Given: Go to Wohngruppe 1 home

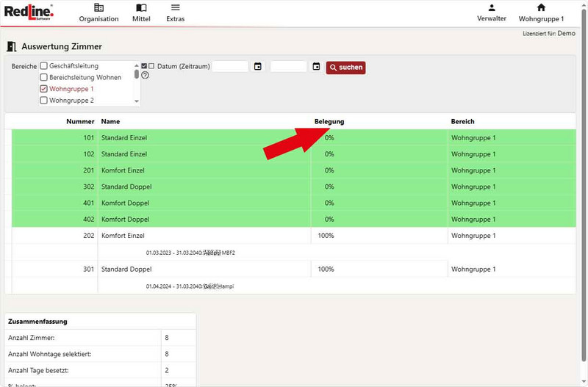Looking at the screenshot, I should coord(541,12).
